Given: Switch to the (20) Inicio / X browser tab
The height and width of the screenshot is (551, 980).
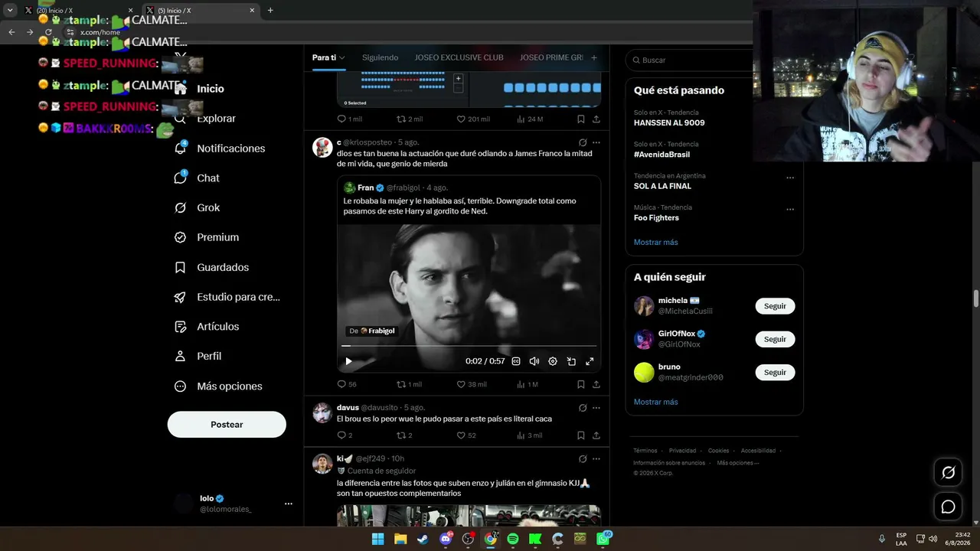Looking at the screenshot, I should (77, 10).
